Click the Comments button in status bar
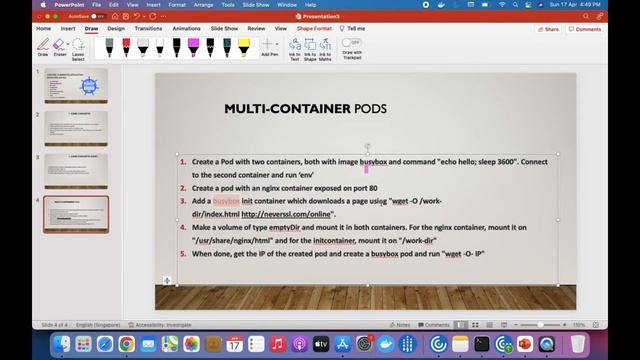The width and height of the screenshot is (640, 360). coord(433,325)
